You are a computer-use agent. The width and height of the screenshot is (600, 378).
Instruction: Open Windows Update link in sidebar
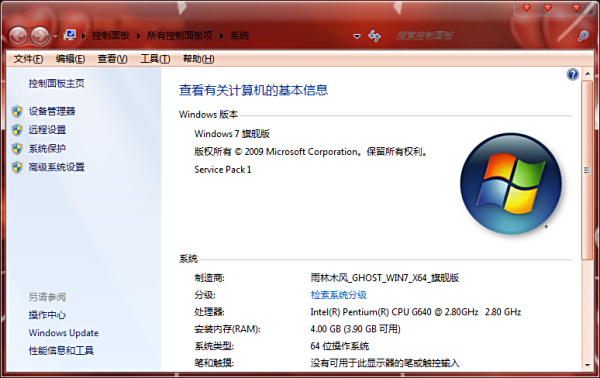[x=64, y=333]
